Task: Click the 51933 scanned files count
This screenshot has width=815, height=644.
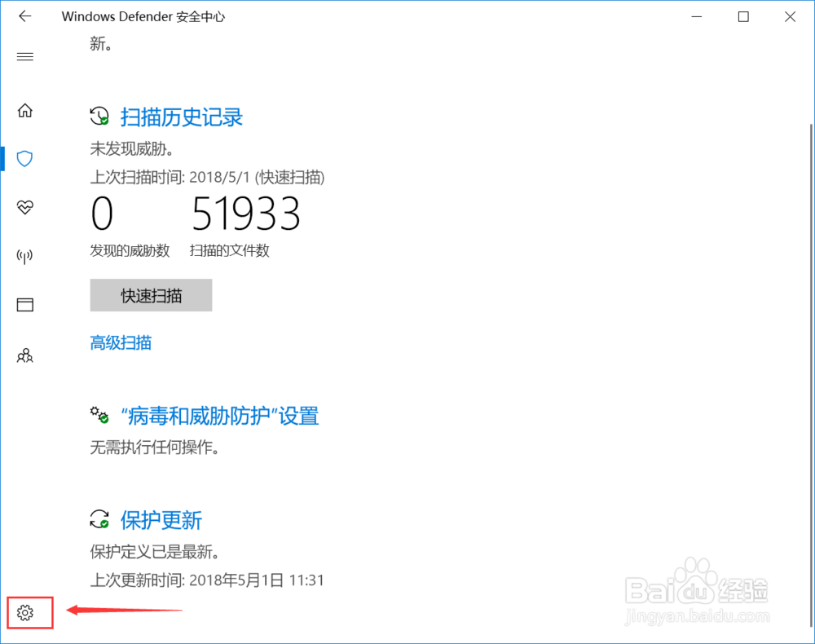Action: 246,213
